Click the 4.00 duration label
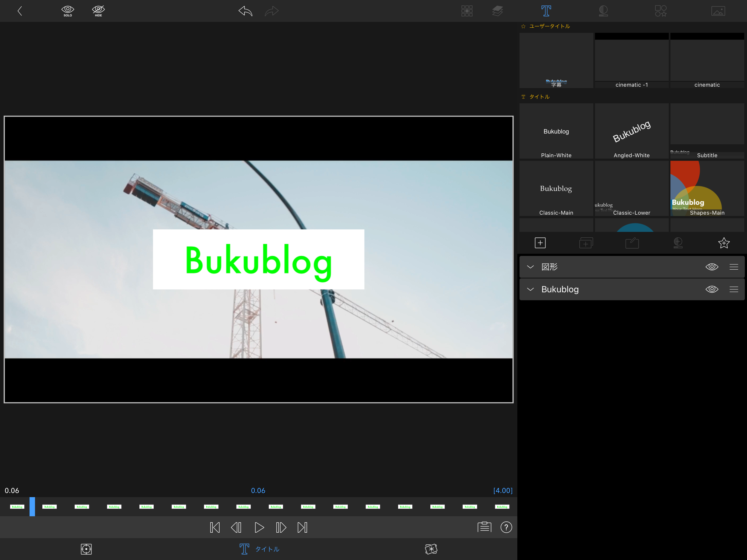Image resolution: width=747 pixels, height=560 pixels. (503, 491)
